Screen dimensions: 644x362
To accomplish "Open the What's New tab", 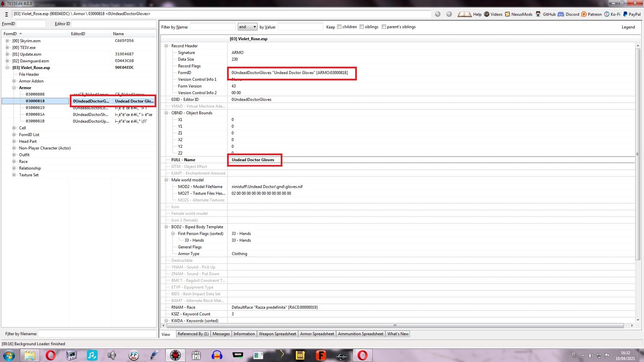I will click(x=398, y=334).
